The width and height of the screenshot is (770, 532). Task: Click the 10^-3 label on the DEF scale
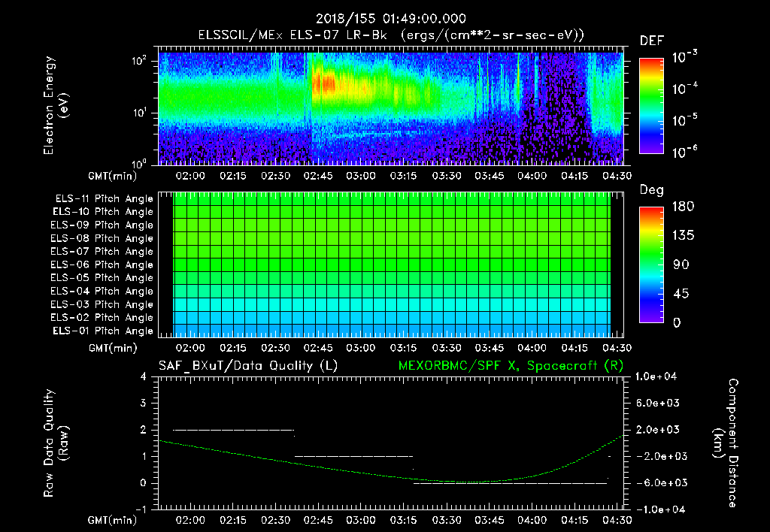tap(684, 57)
